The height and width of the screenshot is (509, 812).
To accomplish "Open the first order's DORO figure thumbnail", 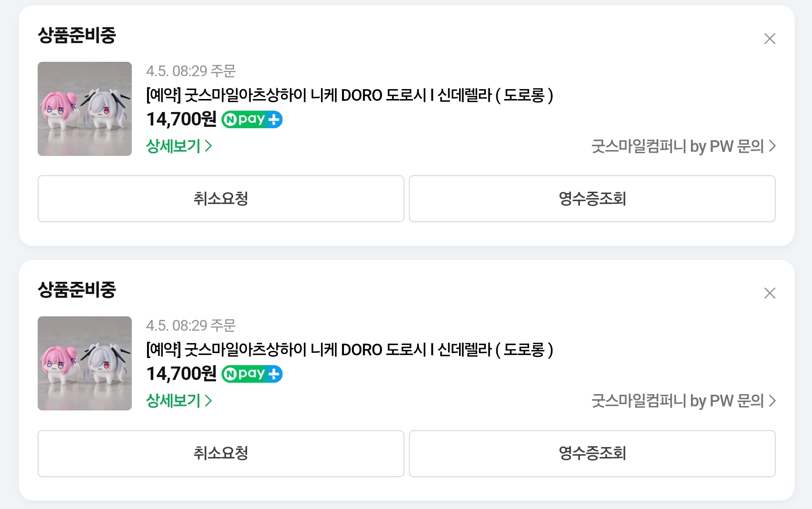I will tap(85, 109).
